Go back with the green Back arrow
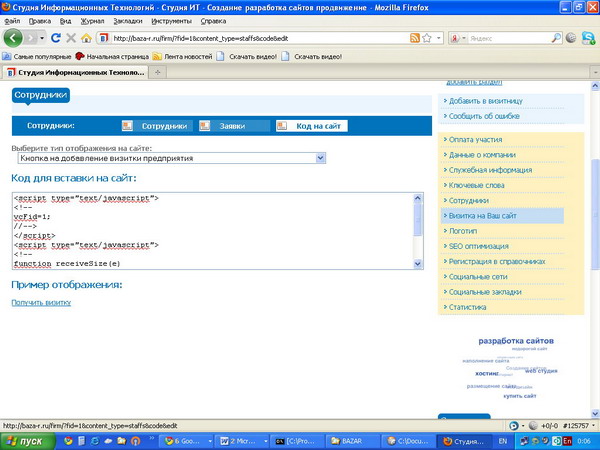The height and width of the screenshot is (450, 600). 13,38
